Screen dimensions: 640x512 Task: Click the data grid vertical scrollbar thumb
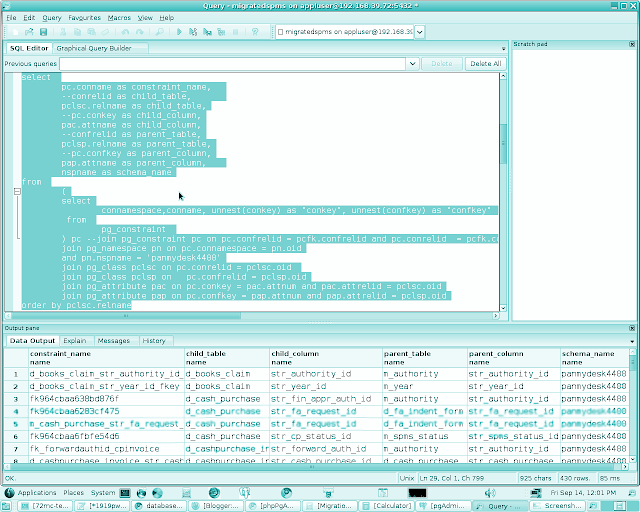pyautogui.click(x=632, y=363)
